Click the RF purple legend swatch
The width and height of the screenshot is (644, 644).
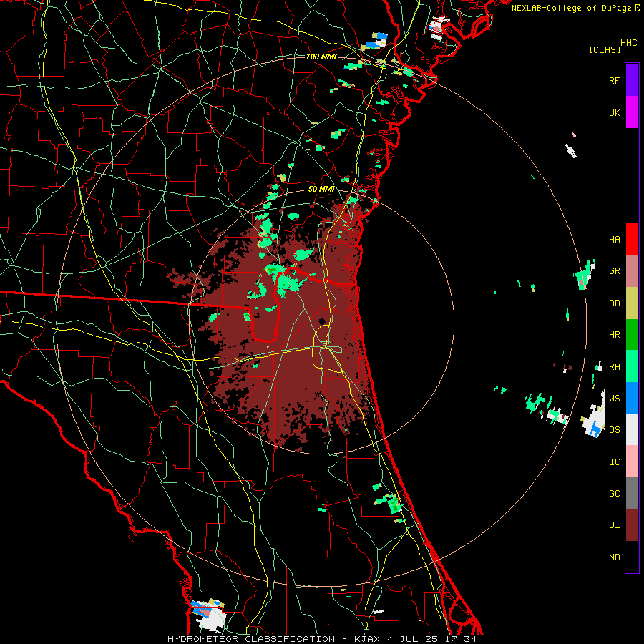(x=632, y=80)
